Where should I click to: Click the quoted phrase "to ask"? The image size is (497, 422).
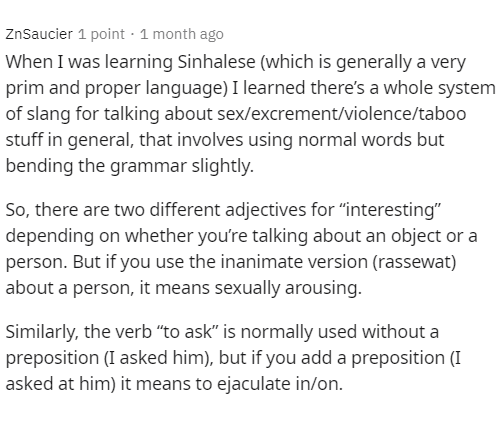coord(187,332)
